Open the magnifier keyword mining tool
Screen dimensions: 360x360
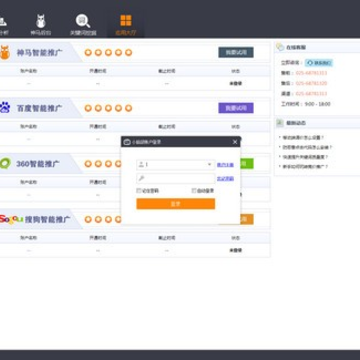(x=83, y=25)
